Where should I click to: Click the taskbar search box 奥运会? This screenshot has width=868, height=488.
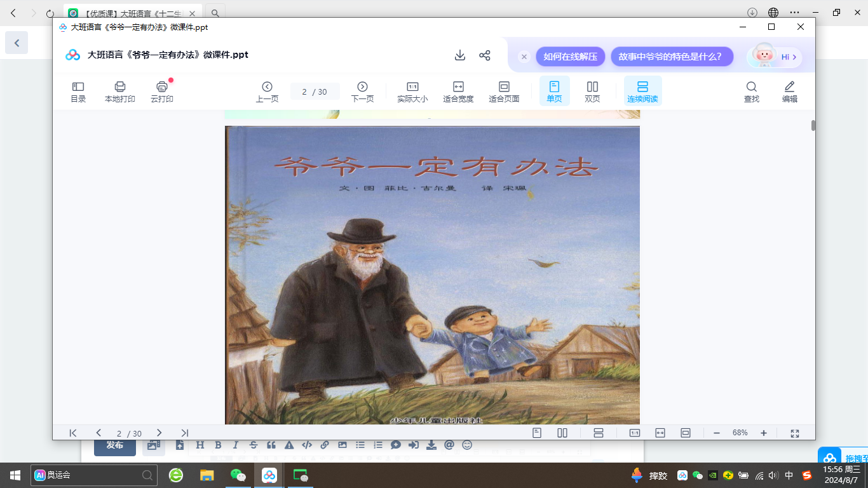click(94, 475)
